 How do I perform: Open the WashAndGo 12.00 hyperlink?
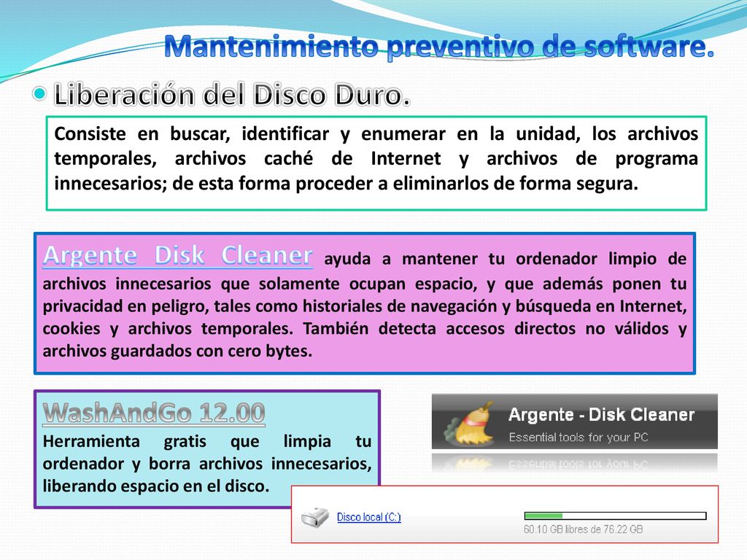pyautogui.click(x=154, y=413)
